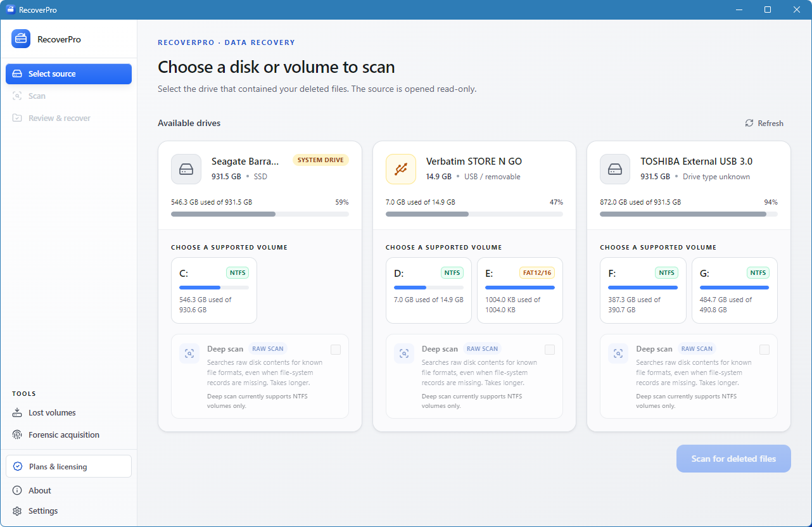This screenshot has width=812, height=527.
Task: Click the Verbatim STORE N GO USB icon
Action: [401, 169]
